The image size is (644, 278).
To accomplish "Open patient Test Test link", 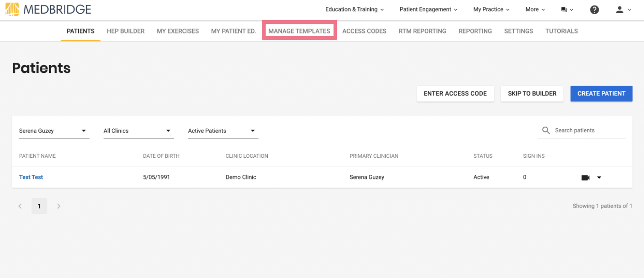I will pos(31,177).
